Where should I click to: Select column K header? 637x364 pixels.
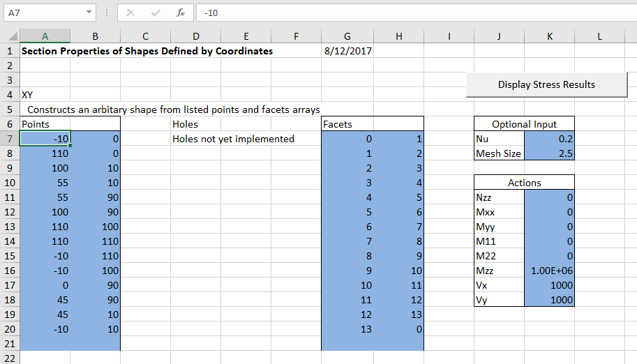point(549,37)
